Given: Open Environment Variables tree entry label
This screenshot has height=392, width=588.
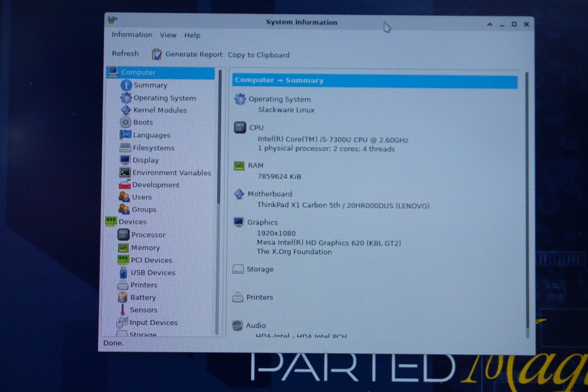Looking at the screenshot, I should click(172, 172).
